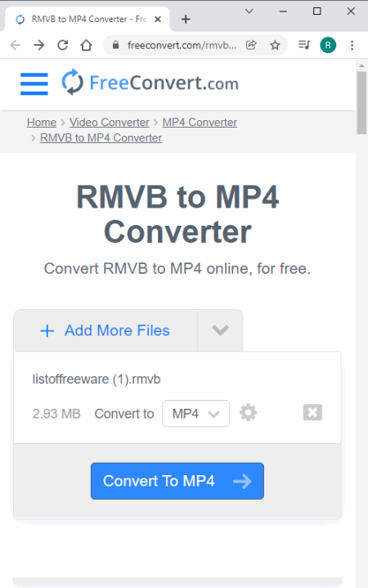Open advanced settings gear for listoffreeware file
The image size is (368, 588).
(x=248, y=413)
